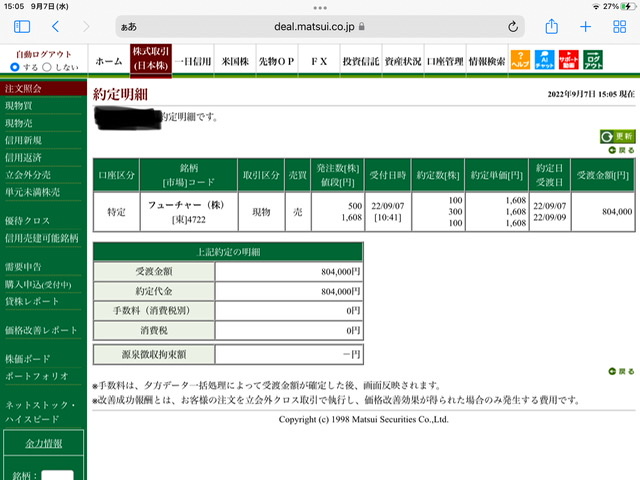Open the red サポート動画 icon
The width and height of the screenshot is (640, 480).
[x=569, y=60]
